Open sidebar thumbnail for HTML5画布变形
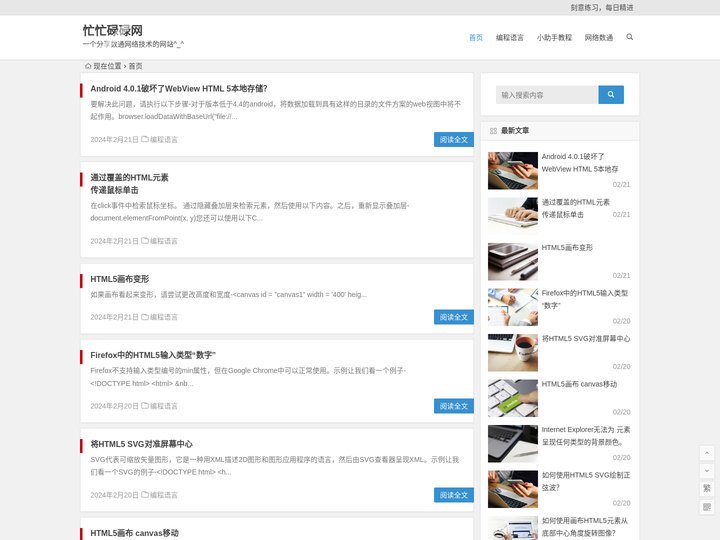This screenshot has height=540, width=720. [512, 262]
